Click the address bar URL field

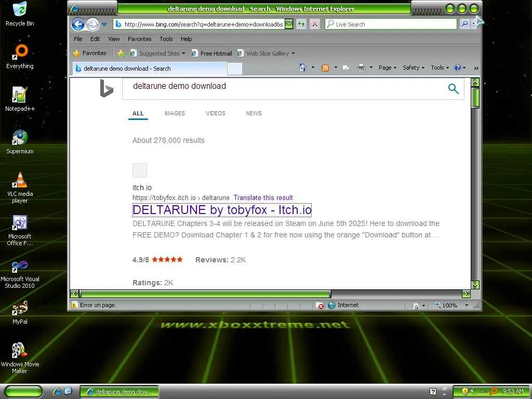(x=203, y=24)
